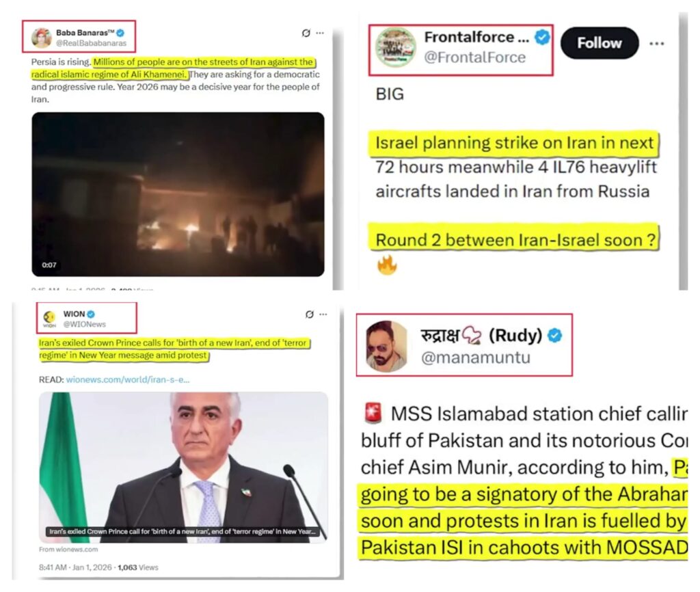Click the @RealBababanaras handle
The width and height of the screenshot is (700, 592).
click(91, 43)
